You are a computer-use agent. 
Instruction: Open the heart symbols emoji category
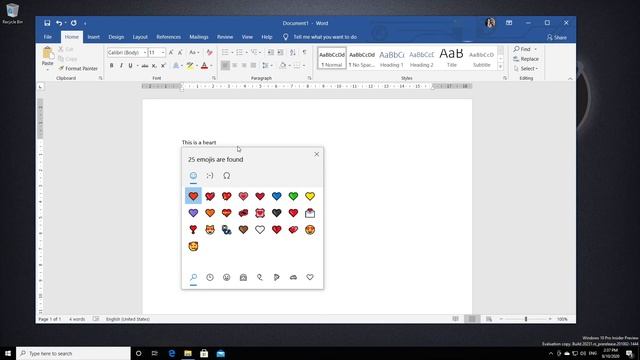click(310, 277)
